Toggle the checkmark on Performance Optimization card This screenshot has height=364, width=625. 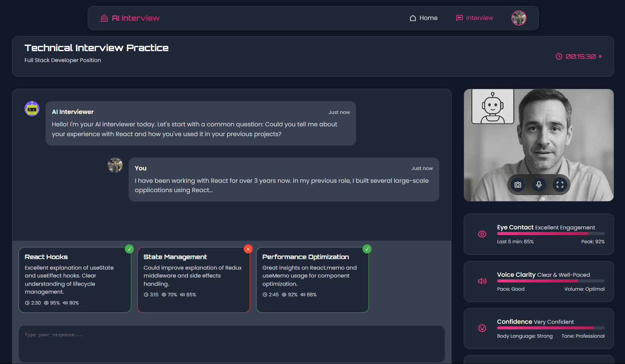(367, 249)
